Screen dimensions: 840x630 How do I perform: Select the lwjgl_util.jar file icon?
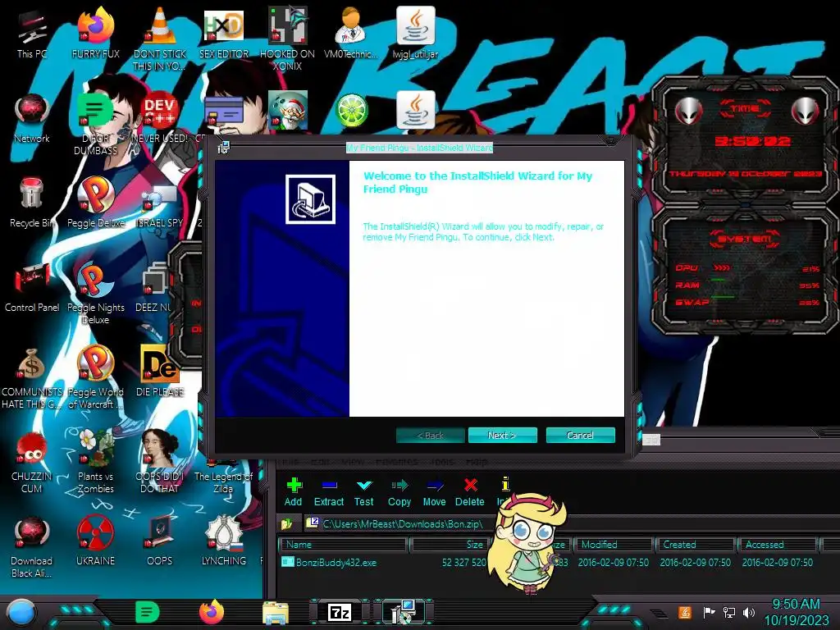pyautogui.click(x=415, y=34)
